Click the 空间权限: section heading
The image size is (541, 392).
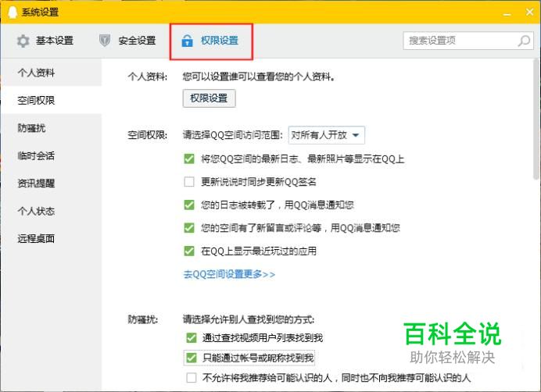coord(147,135)
